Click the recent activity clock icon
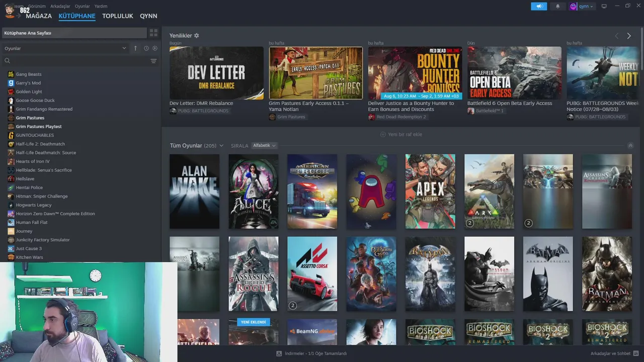644x362 pixels. (146, 48)
